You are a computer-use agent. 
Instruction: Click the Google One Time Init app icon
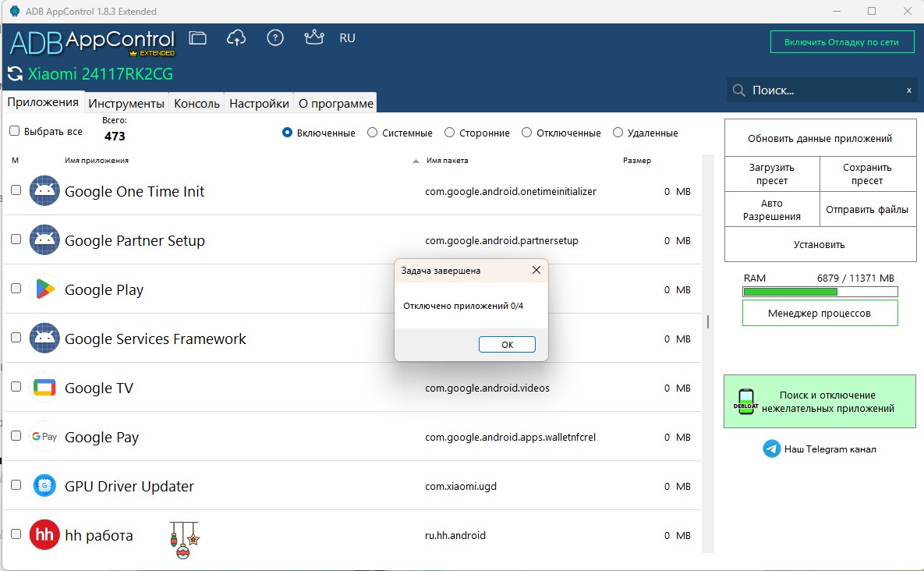pos(44,191)
